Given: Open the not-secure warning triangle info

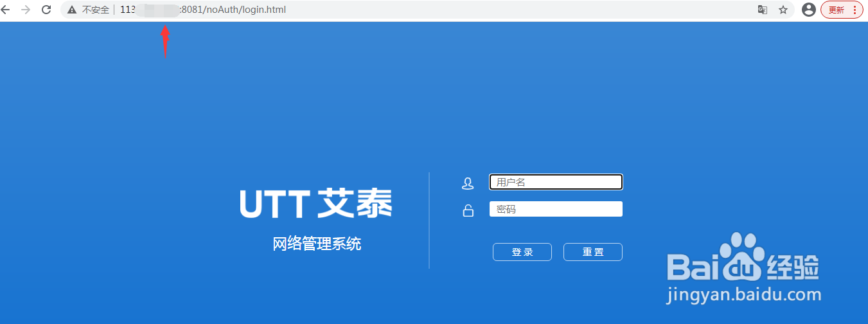Looking at the screenshot, I should click(72, 10).
